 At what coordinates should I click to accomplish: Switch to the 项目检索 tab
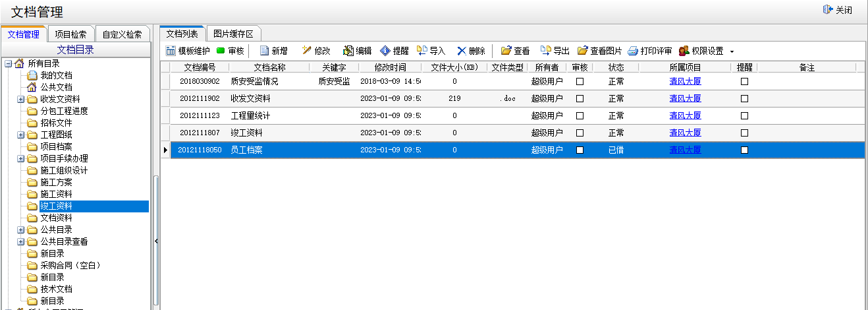coord(70,34)
